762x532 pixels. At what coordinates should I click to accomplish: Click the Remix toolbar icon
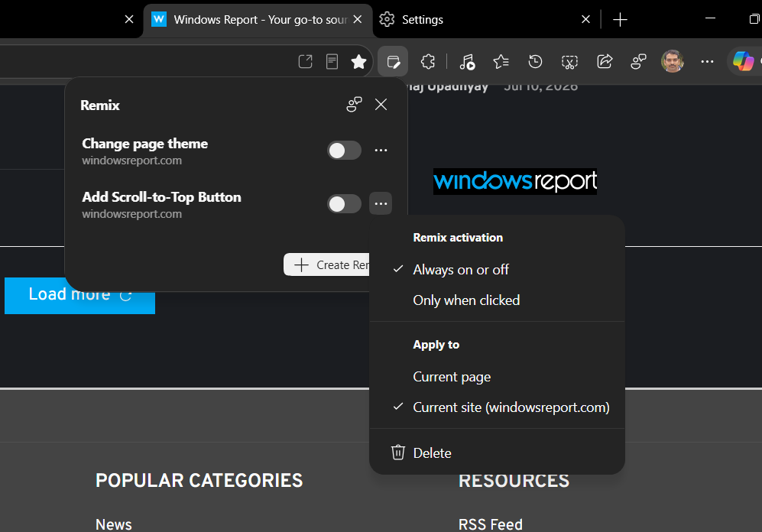[x=393, y=62]
